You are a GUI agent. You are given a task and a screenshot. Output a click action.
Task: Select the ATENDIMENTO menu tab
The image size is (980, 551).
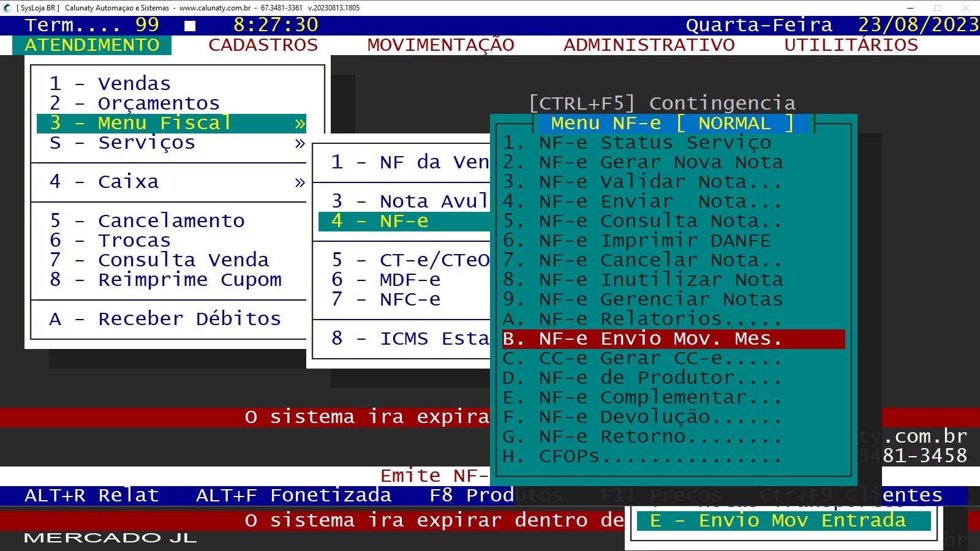[92, 45]
